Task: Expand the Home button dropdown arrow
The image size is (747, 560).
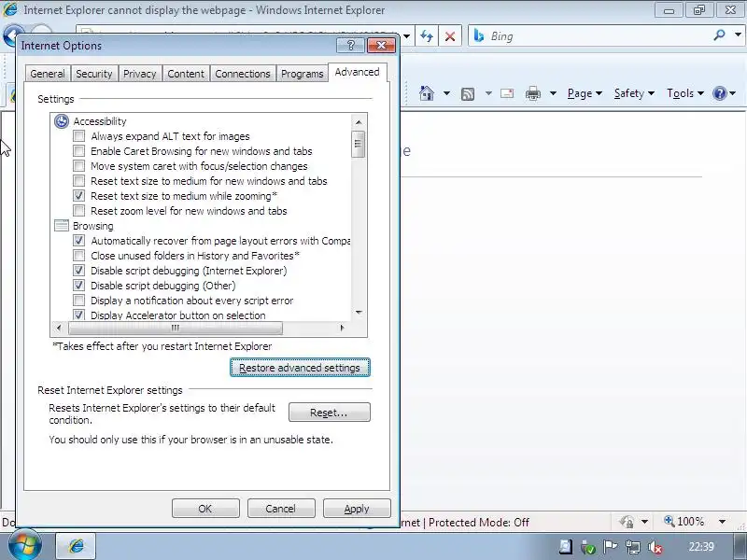Action: click(446, 93)
